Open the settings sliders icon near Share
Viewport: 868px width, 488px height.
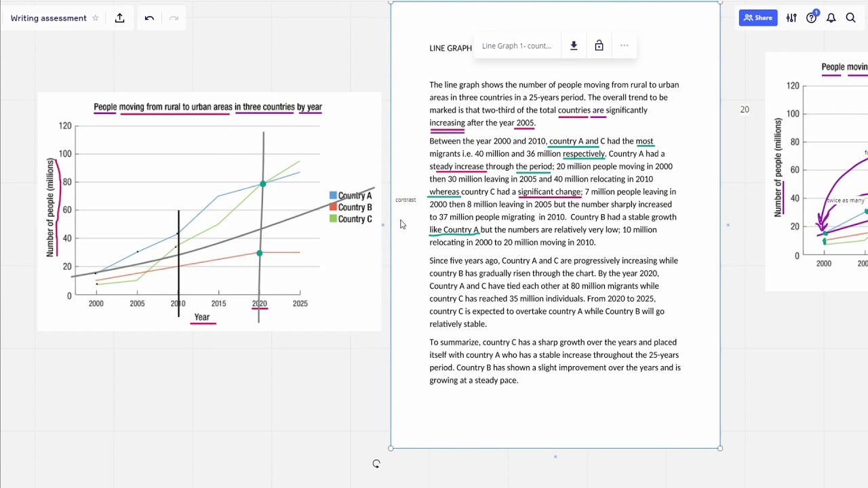[x=791, y=18]
